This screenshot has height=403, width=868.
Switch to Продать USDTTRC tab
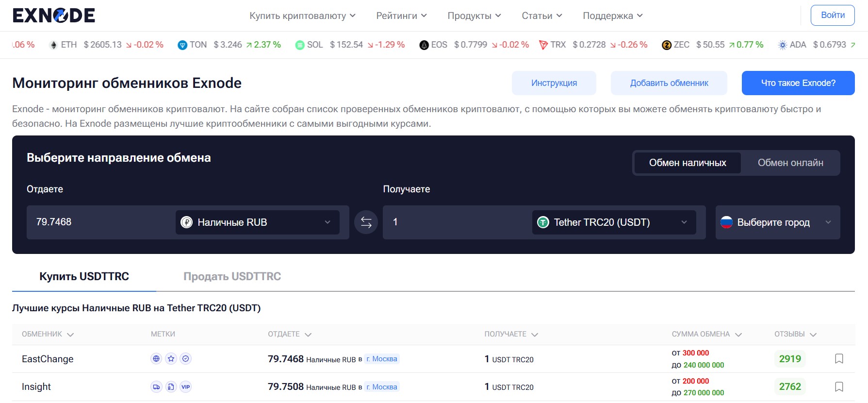[232, 277]
